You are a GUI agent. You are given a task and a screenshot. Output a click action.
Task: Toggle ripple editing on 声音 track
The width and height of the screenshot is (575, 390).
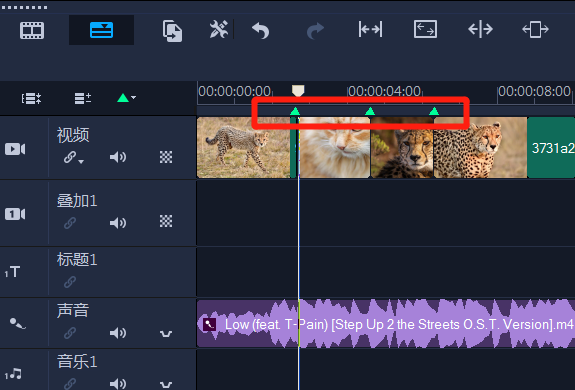pos(70,333)
